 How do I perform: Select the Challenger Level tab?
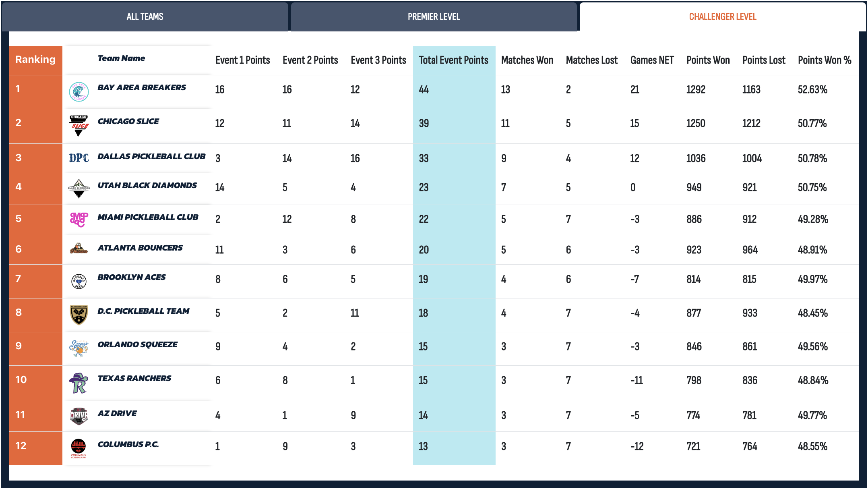(x=723, y=17)
